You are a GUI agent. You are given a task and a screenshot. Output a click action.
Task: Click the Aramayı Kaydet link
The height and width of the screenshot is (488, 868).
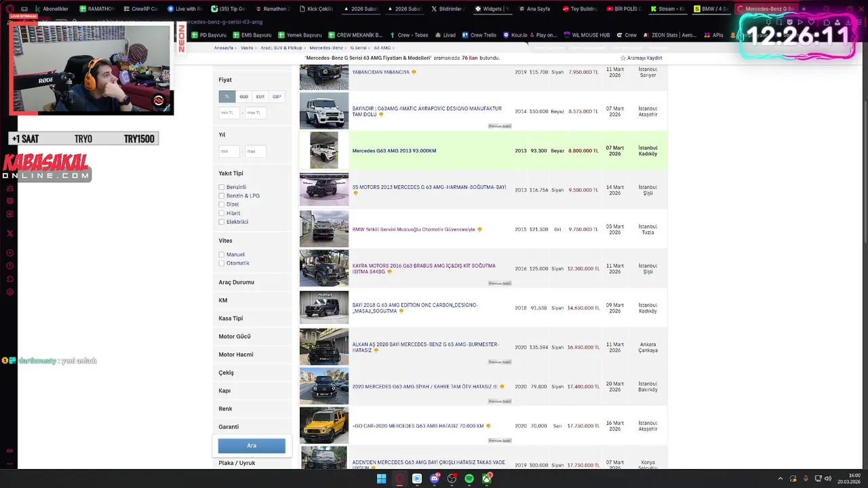644,58
